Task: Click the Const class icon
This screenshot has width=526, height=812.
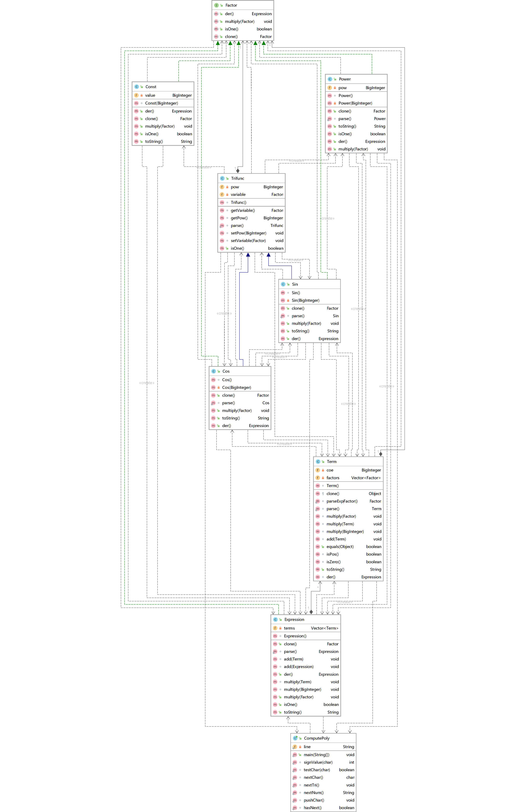Action: click(136, 87)
